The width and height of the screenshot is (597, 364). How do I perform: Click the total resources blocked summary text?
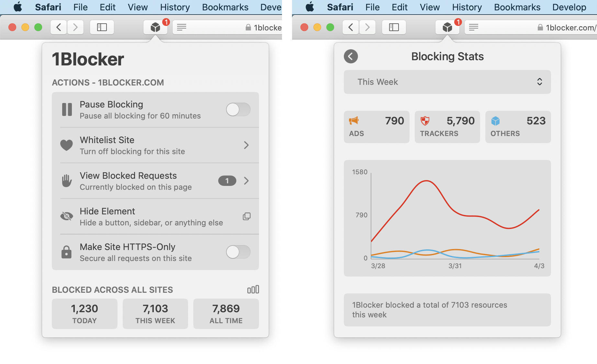(x=430, y=310)
